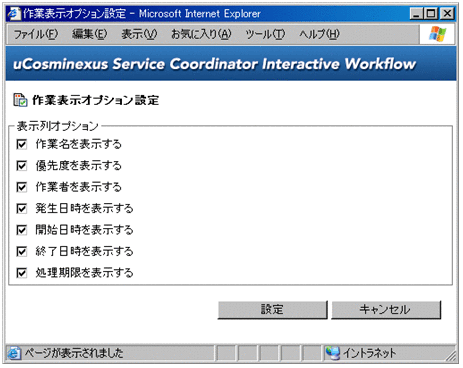Click the Windows flag logo icon
The image size is (463, 368).
pyautogui.click(x=437, y=34)
